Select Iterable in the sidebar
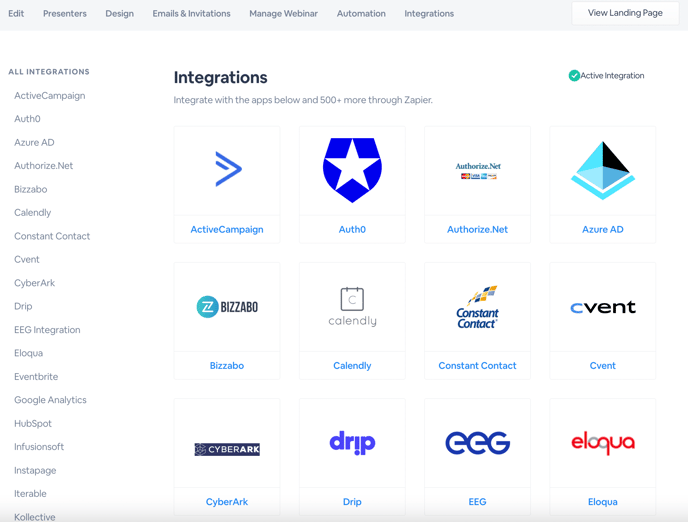This screenshot has width=688, height=522. pos(30,494)
